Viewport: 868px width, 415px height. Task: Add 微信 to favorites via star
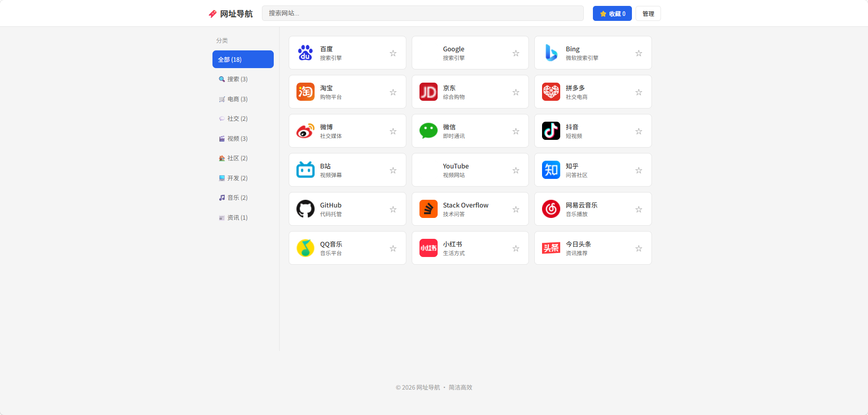click(516, 131)
